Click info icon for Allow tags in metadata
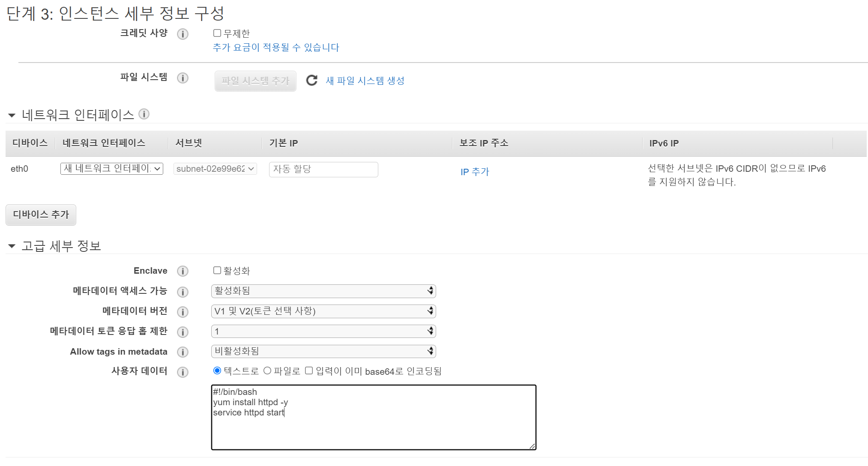The width and height of the screenshot is (868, 466). 183,352
